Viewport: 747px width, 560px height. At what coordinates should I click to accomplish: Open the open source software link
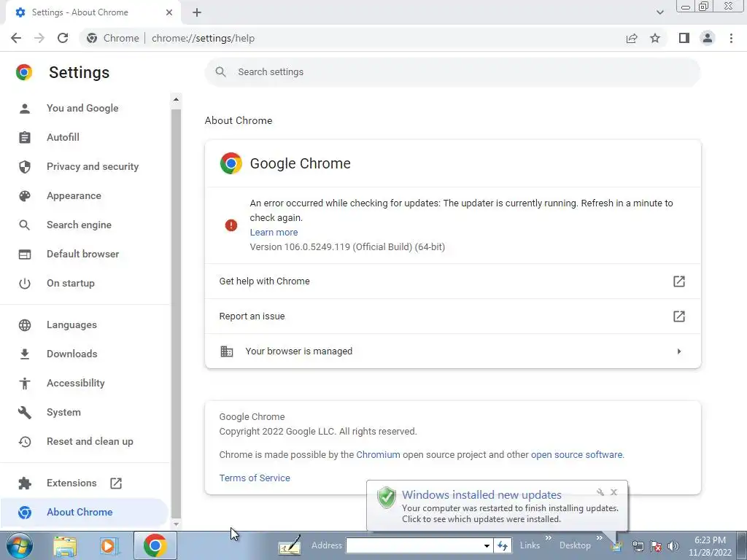[x=576, y=455]
